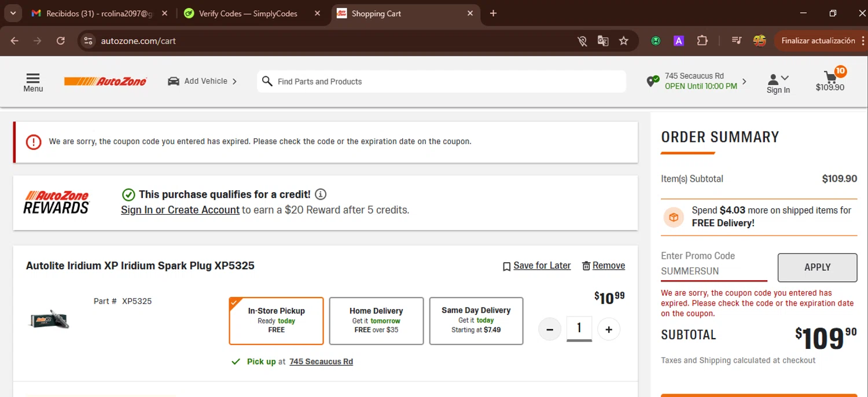Close the Shopping Cart tab
The image size is (868, 397).
[470, 13]
